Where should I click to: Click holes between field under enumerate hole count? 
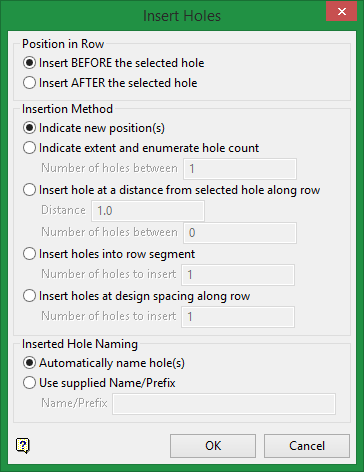point(240,169)
